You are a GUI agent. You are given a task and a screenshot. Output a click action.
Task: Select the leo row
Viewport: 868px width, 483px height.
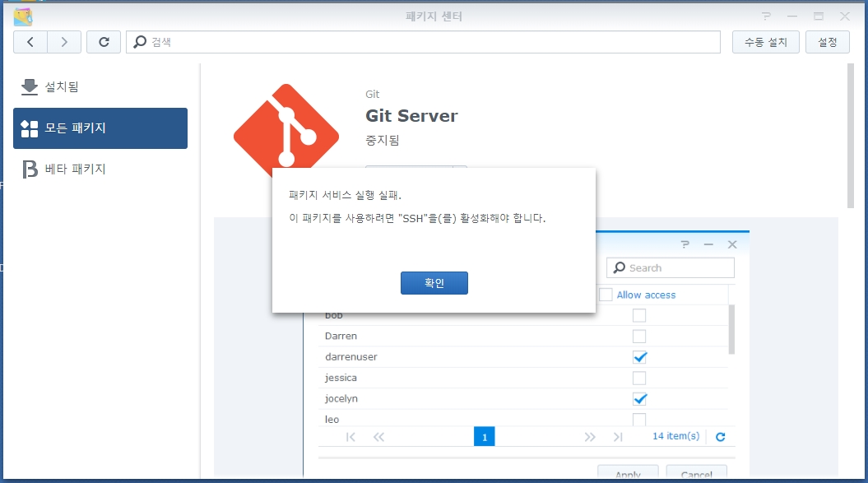pos(523,419)
